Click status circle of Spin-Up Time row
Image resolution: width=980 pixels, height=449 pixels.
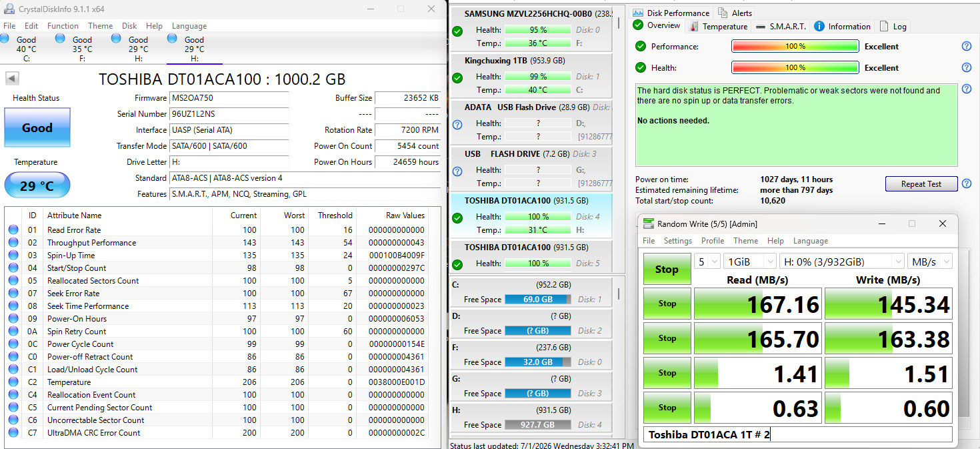pyautogui.click(x=13, y=255)
